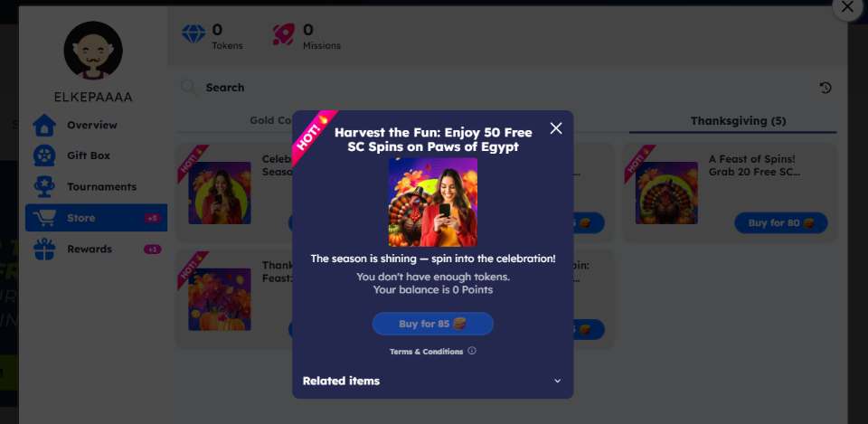868x424 pixels.
Task: Click into the Search field
Action: point(493,88)
